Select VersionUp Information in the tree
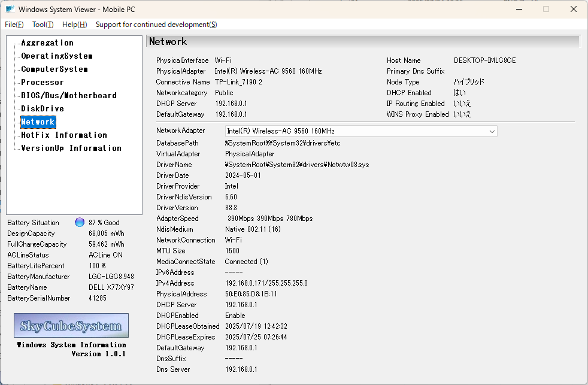Screen dimensions: 588x385 [71, 148]
